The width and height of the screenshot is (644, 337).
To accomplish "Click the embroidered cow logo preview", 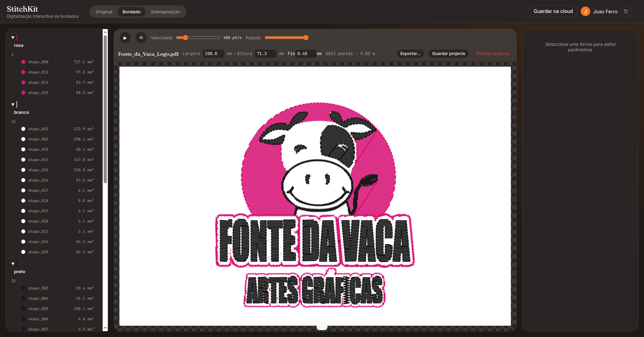I will coord(315,205).
